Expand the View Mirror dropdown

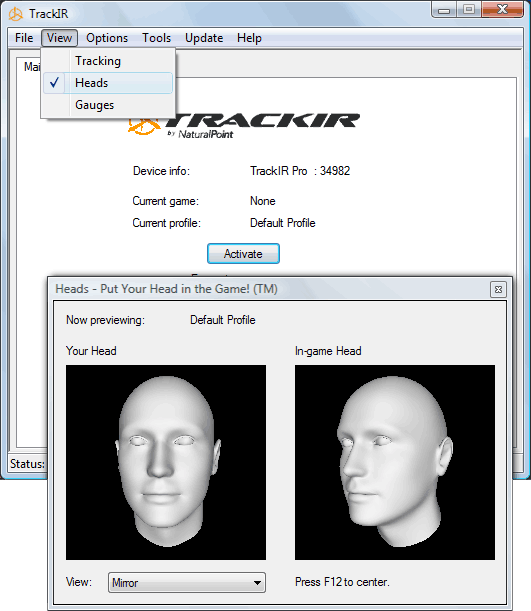pyautogui.click(x=187, y=583)
